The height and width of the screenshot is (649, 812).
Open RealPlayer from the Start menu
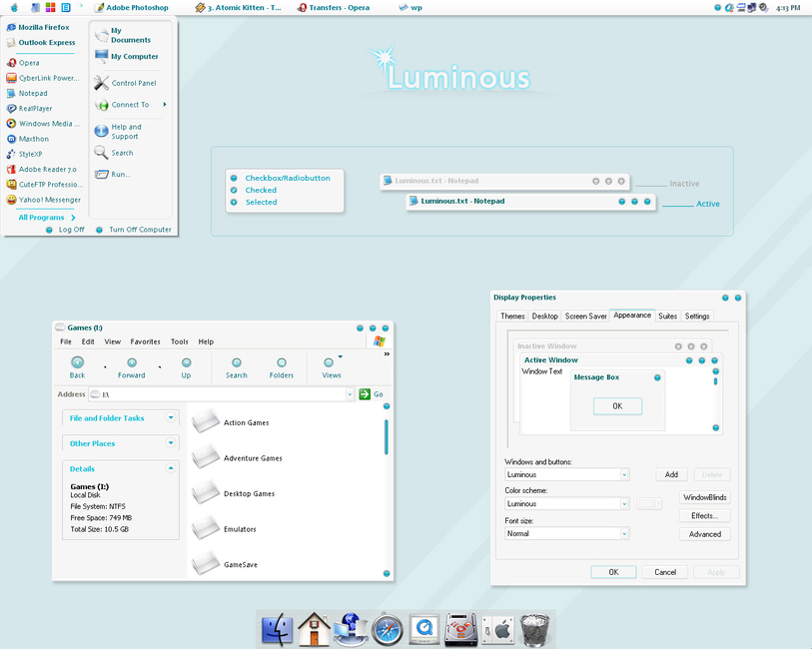pyautogui.click(x=29, y=108)
